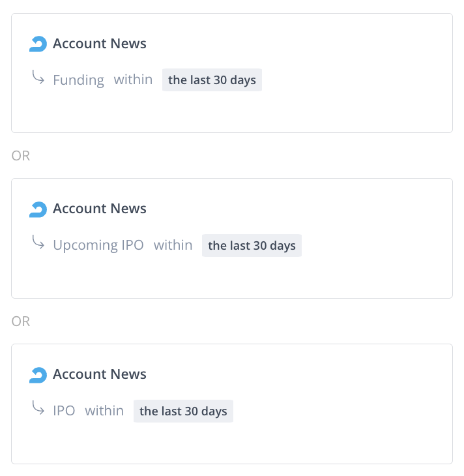Screen dimensions: 464x476
Task: Click the OR operator below the Upcoming IPO card
Action: click(21, 321)
